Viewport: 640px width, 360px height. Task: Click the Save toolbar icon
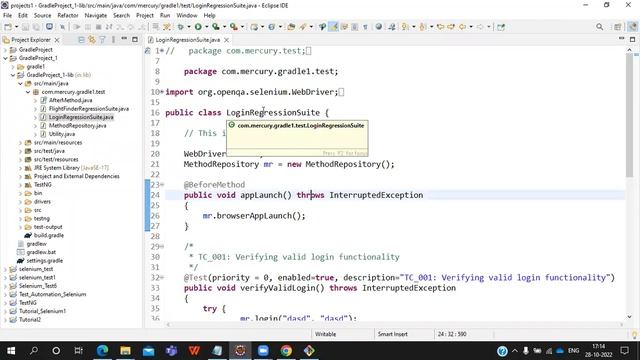pyautogui.click(x=25, y=27)
